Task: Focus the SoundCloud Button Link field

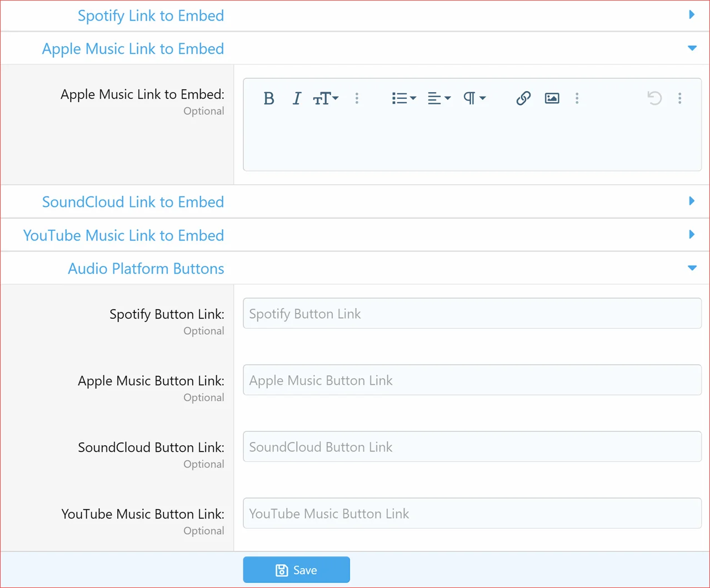Action: coord(472,447)
